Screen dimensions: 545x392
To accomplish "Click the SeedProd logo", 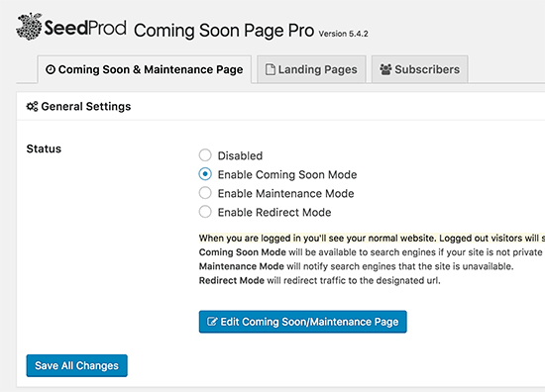I will tap(71, 27).
